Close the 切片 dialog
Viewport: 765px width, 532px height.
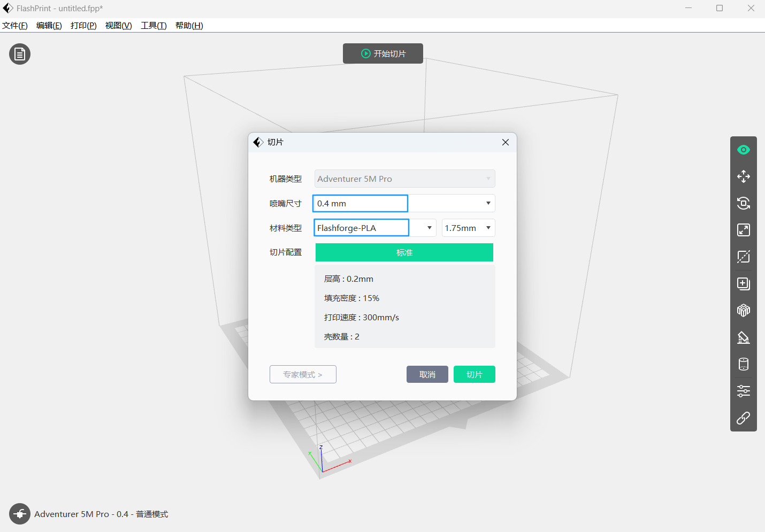[505, 142]
